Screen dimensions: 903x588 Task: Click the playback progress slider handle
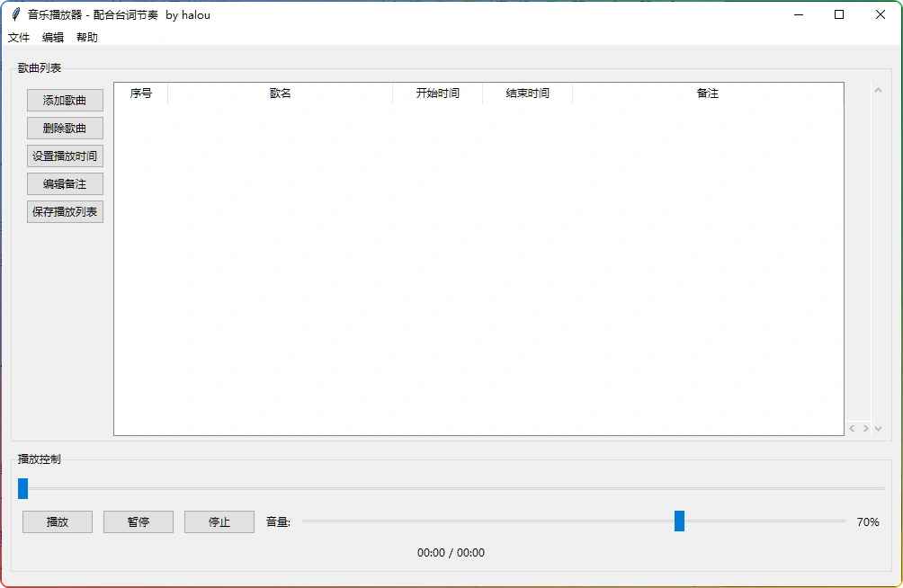21,489
